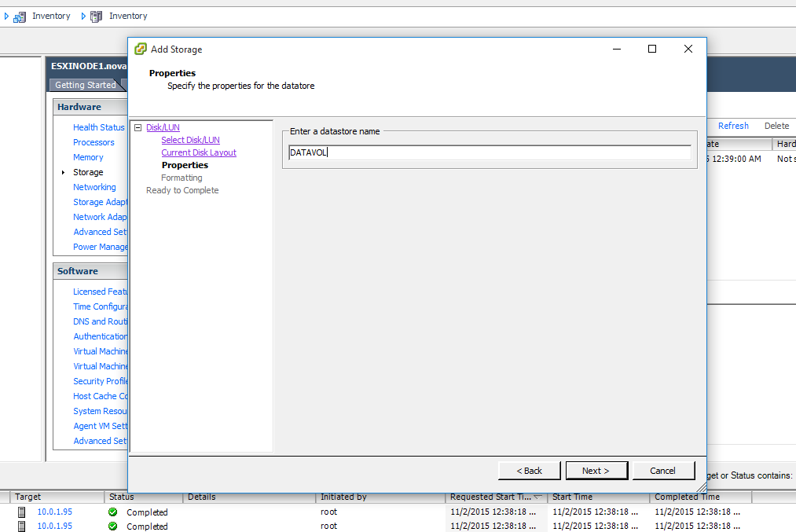The height and width of the screenshot is (532, 796).
Task: Go to the Select Disk/LUN step
Action: 190,140
